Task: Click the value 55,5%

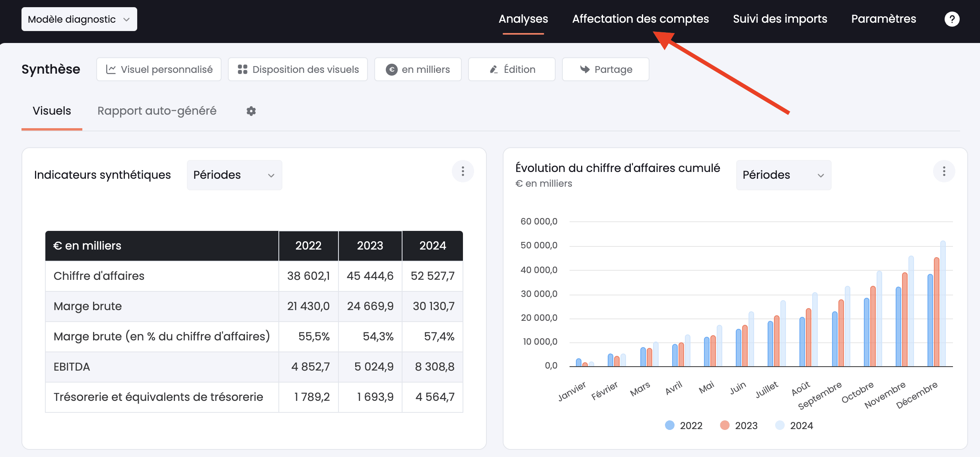Action: (x=314, y=336)
